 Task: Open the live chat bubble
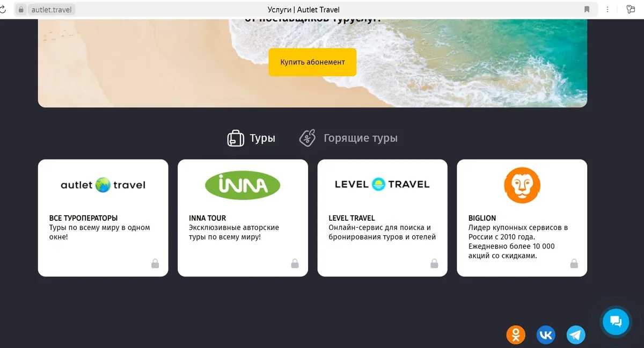coord(616,322)
